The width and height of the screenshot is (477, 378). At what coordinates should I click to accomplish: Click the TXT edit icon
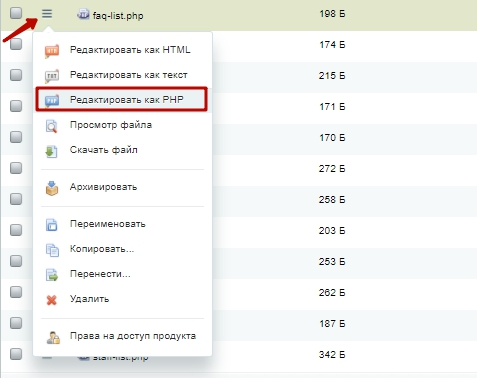pyautogui.click(x=52, y=76)
